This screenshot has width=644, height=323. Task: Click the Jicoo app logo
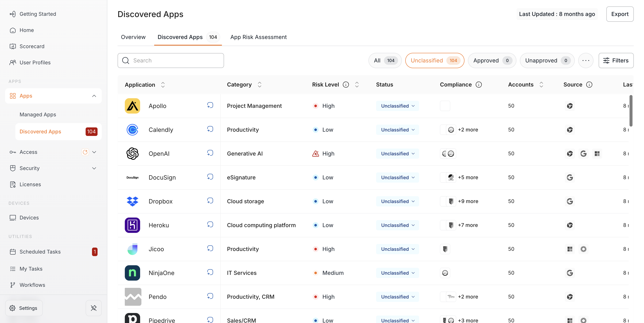132,249
